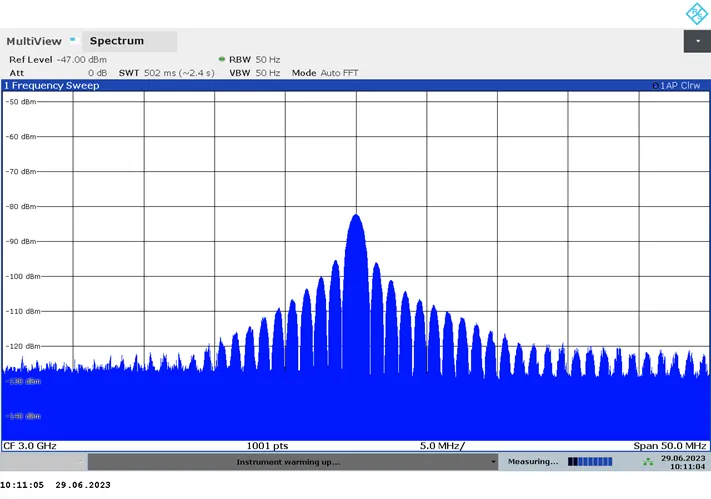
Task: Click the green RBW status dot
Action: point(221,59)
